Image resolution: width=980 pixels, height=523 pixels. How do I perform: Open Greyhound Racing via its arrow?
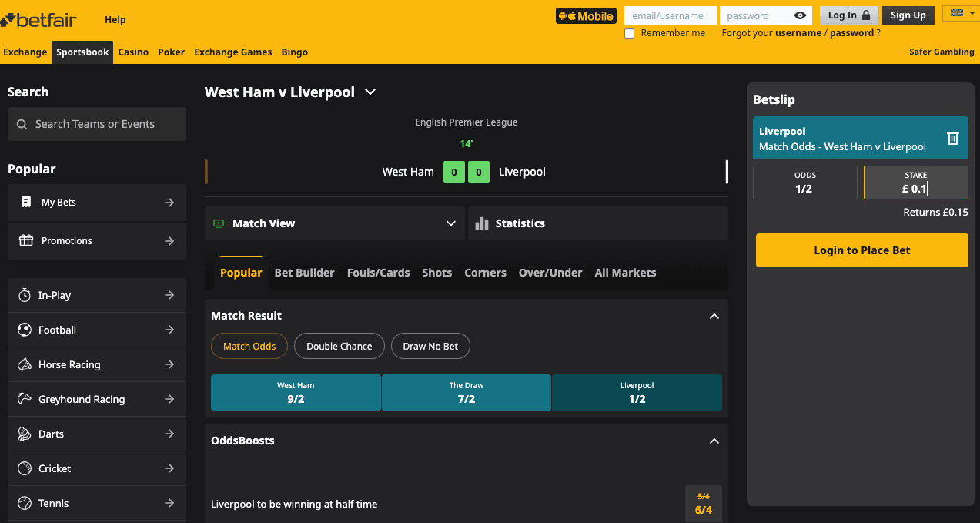tap(169, 399)
